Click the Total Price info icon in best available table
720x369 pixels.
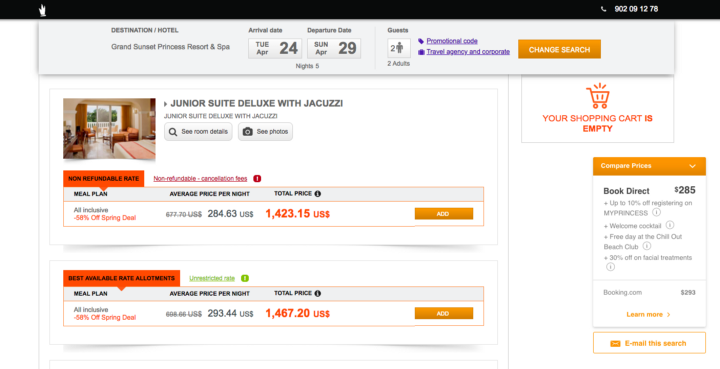click(317, 293)
